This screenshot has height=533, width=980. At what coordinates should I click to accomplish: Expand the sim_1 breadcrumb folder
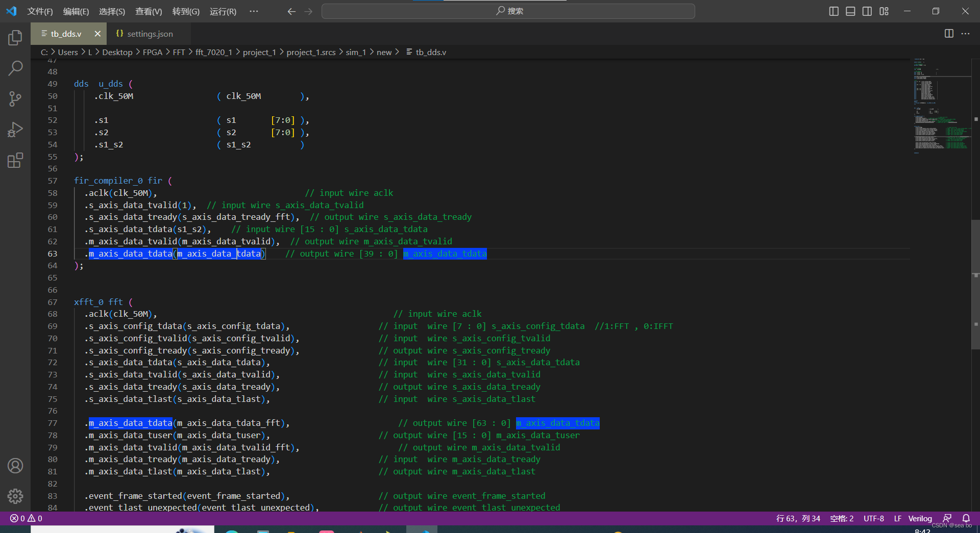[356, 52]
